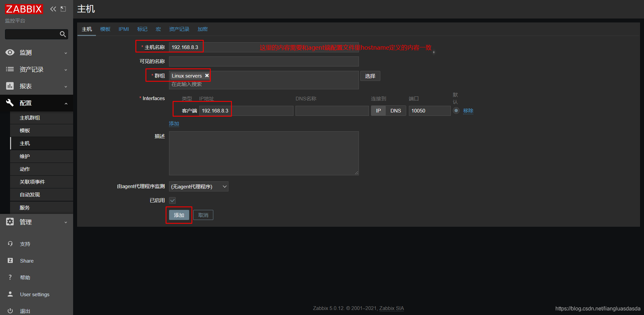Focus the 主机名称 input field
The image size is (644, 315).
(264, 47)
